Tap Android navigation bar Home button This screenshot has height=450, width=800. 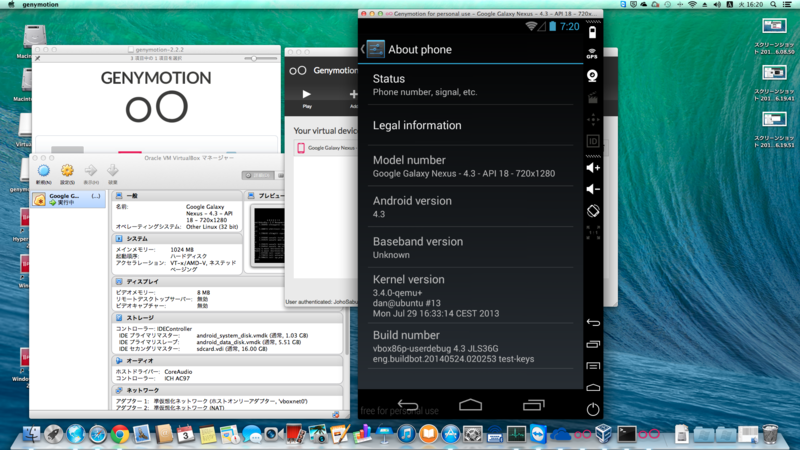click(470, 405)
